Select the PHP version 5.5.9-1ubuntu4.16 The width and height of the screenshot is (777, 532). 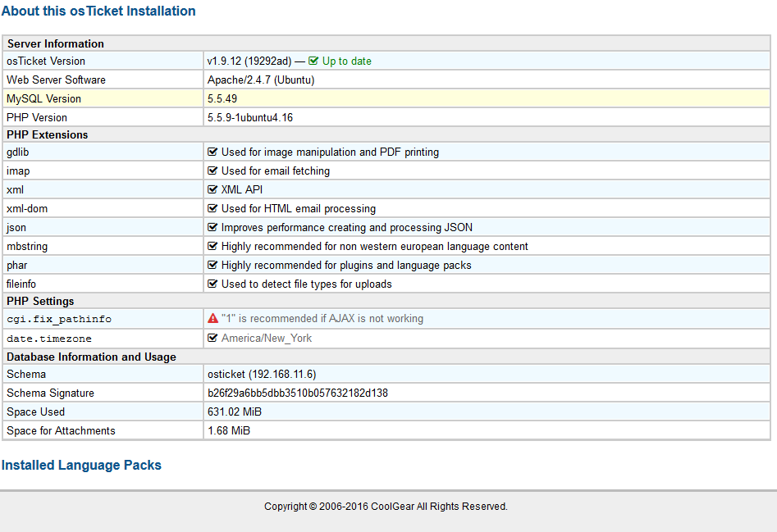pos(250,117)
